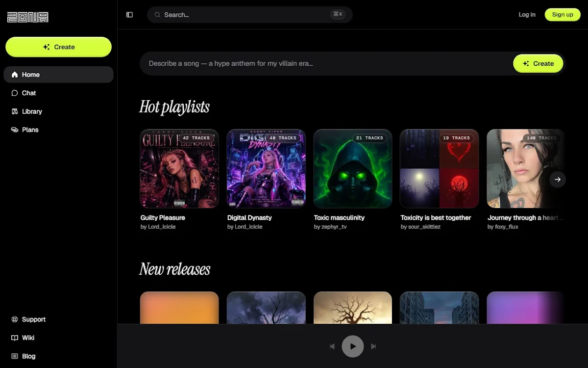
Task: Click the Blog icon in sidebar
Action: point(15,356)
